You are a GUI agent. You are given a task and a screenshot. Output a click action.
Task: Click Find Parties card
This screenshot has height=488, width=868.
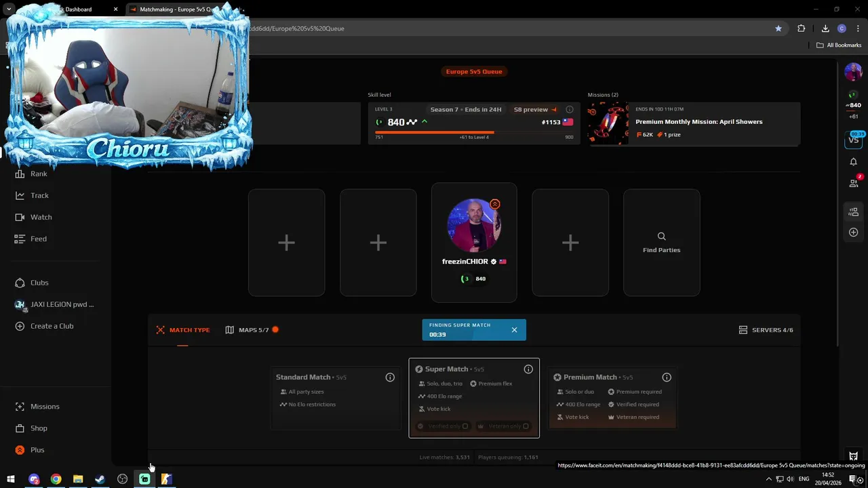click(x=662, y=243)
